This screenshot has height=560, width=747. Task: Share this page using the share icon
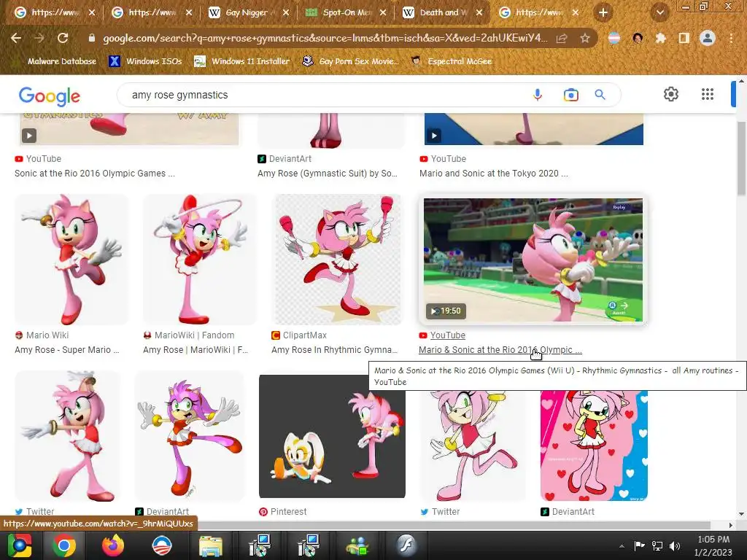pyautogui.click(x=562, y=38)
